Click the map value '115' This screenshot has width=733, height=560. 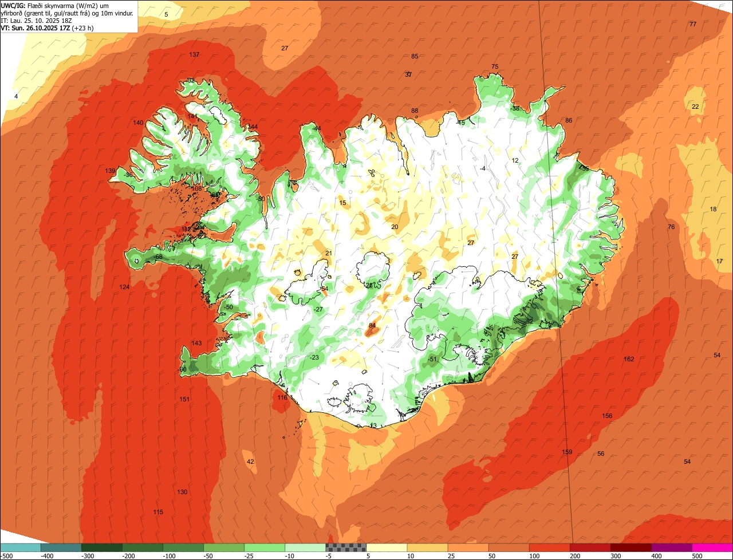pyautogui.click(x=158, y=512)
